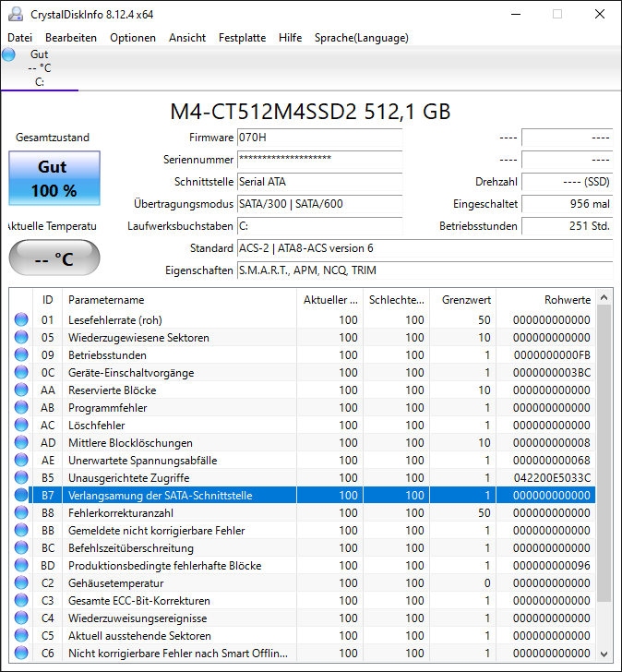Open the Hilfe menu
622x672 pixels.
[x=290, y=38]
